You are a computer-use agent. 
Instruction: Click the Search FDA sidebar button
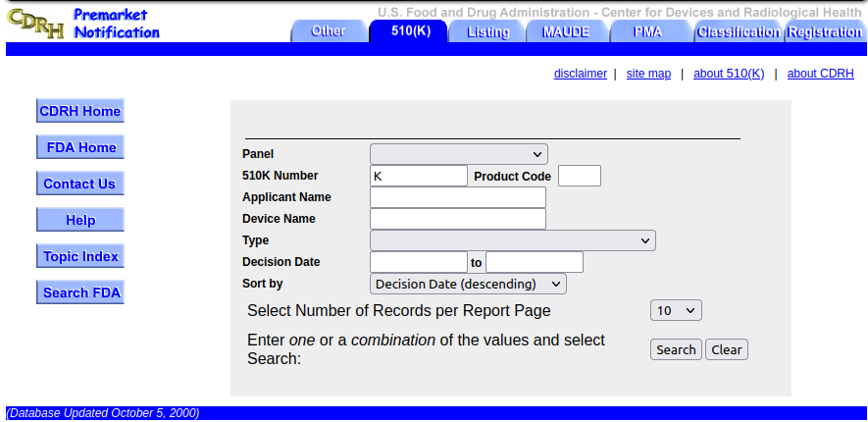coord(80,292)
